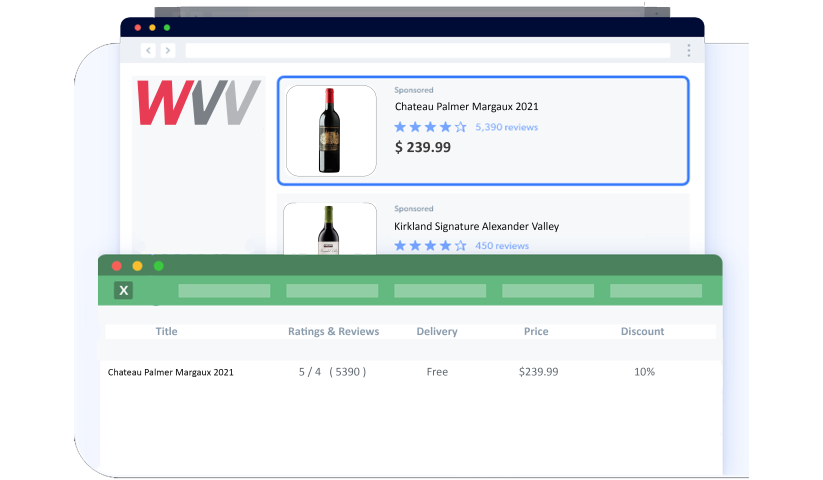Maximize the browser window with green dot
Image resolution: width=823 pixels, height=480 pixels.
pos(167,27)
